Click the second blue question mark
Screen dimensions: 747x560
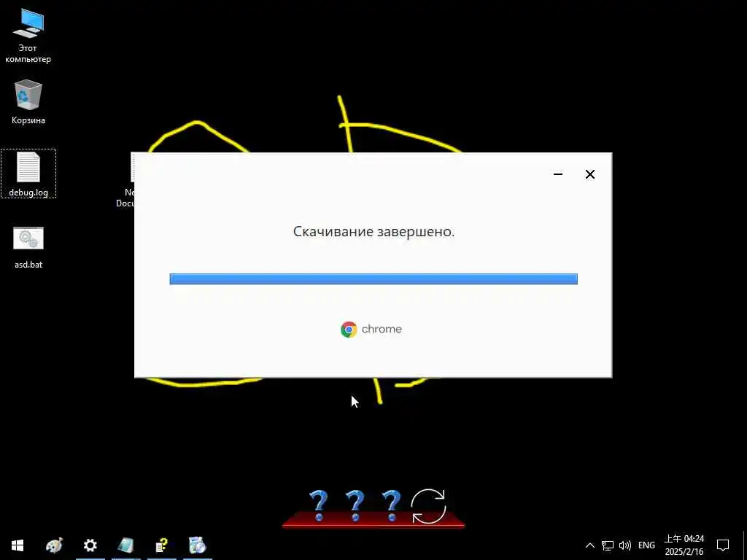[x=355, y=506]
